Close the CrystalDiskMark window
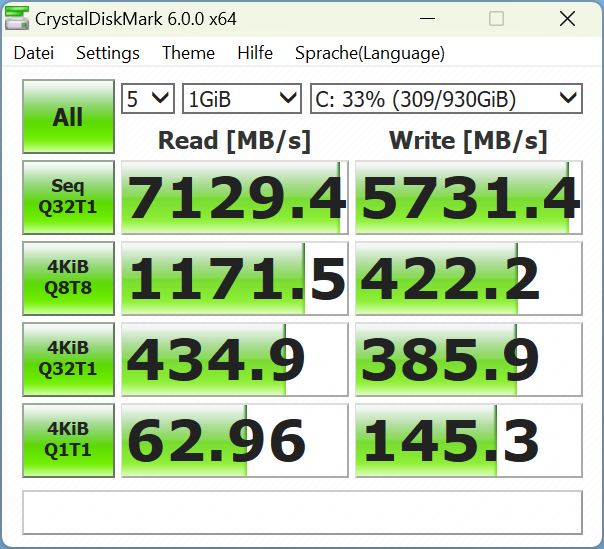The height and width of the screenshot is (549, 604). [567, 18]
